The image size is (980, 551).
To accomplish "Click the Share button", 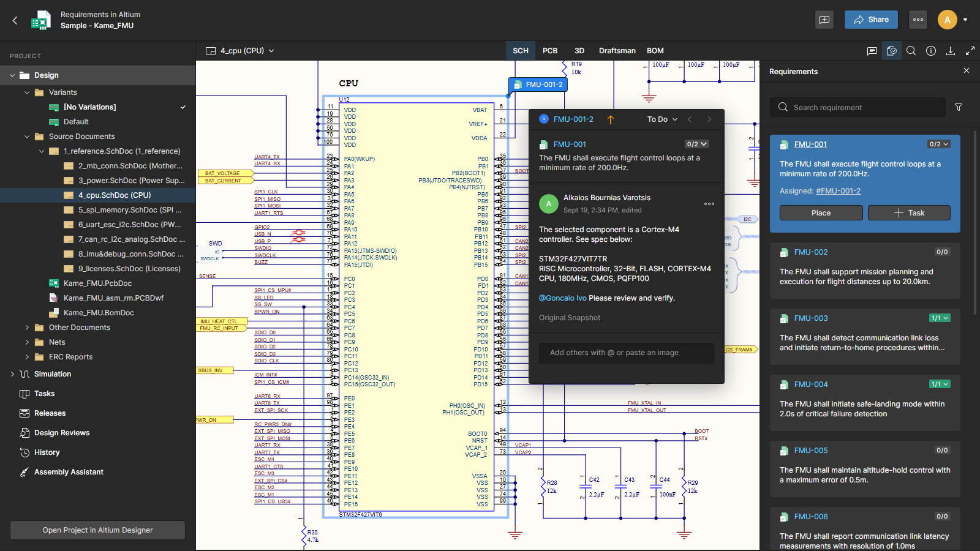I will pyautogui.click(x=871, y=19).
